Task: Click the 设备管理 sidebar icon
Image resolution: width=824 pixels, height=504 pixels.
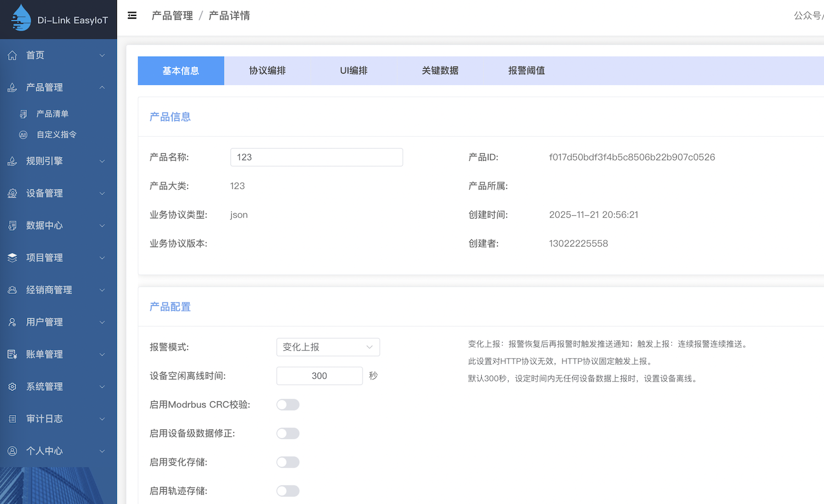Action: pyautogui.click(x=12, y=193)
